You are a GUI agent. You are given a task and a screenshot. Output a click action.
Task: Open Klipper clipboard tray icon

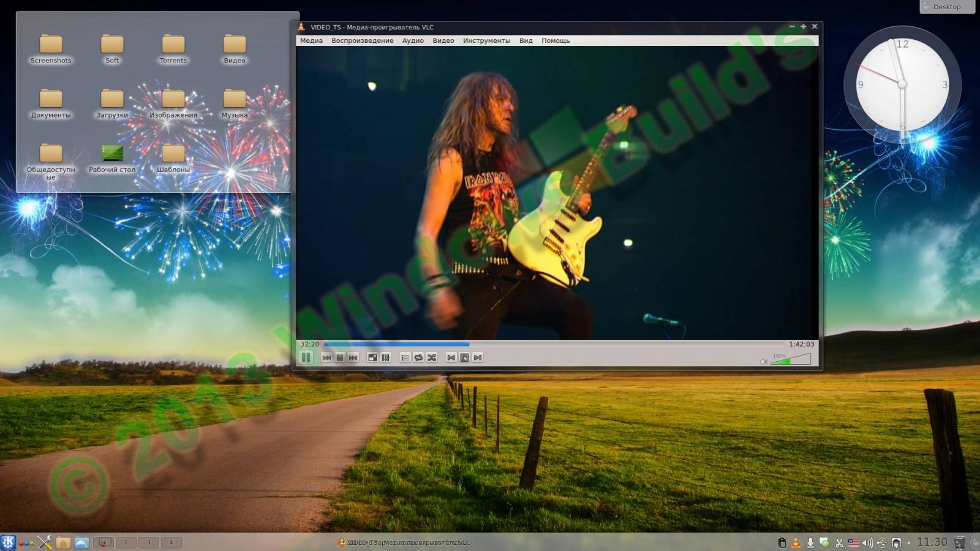click(782, 542)
